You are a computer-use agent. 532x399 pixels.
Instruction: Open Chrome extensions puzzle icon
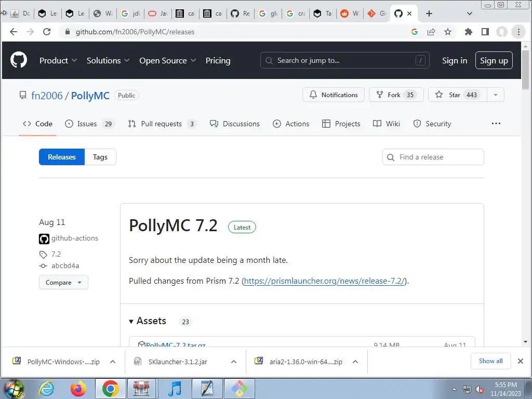[469, 32]
